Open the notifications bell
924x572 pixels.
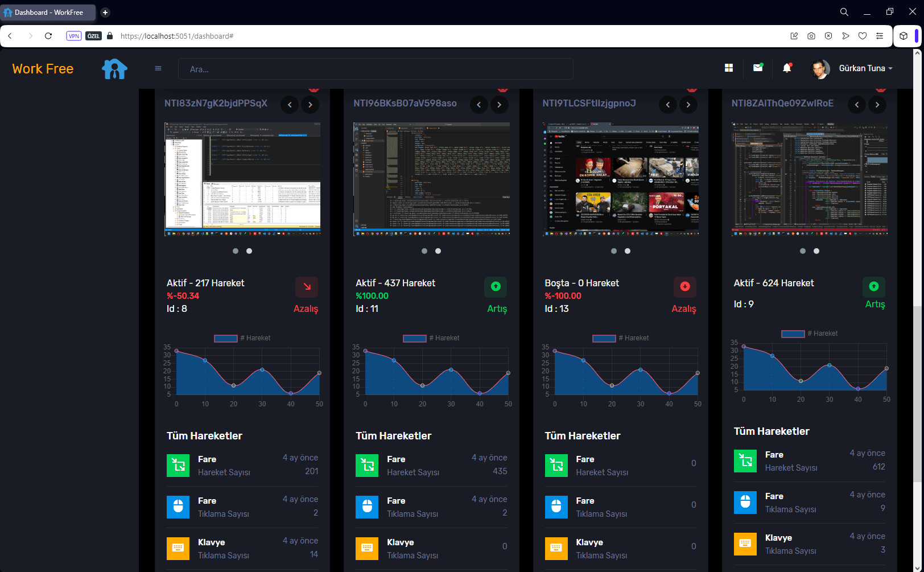coord(787,68)
